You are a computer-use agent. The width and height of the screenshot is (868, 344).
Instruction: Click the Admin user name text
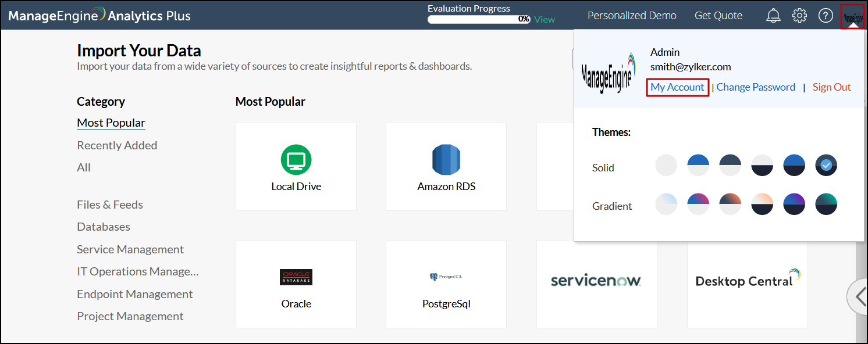point(665,52)
